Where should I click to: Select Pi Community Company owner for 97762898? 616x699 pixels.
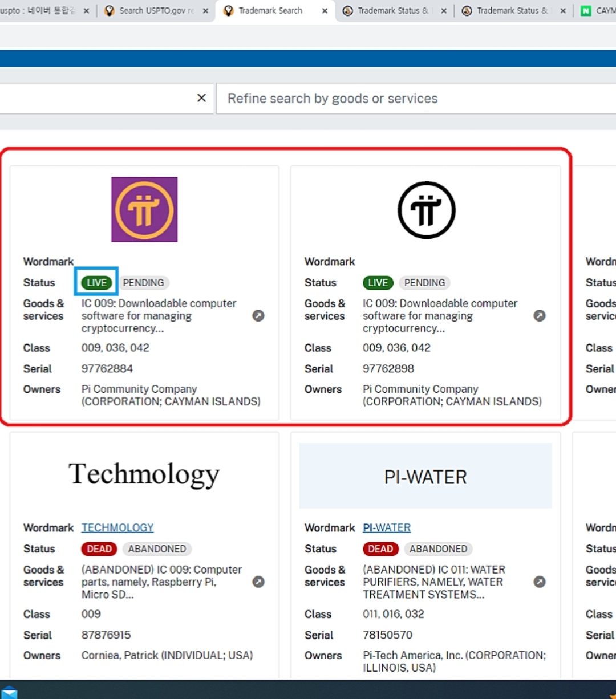point(452,396)
